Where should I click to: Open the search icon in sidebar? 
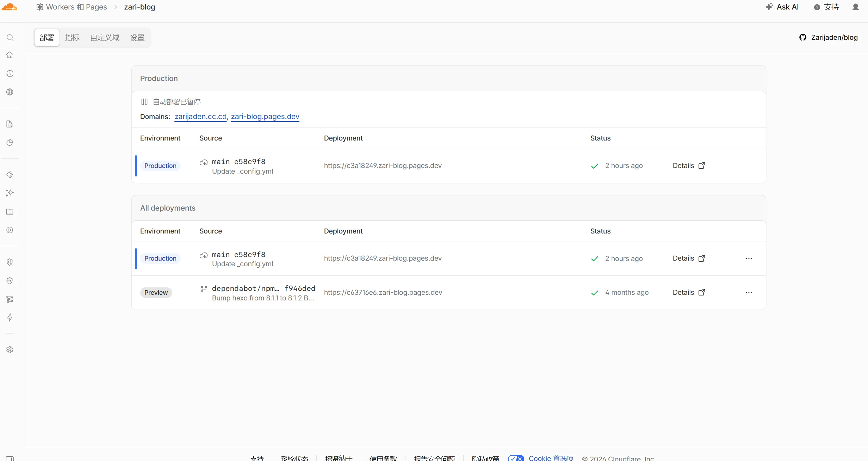pyautogui.click(x=10, y=38)
